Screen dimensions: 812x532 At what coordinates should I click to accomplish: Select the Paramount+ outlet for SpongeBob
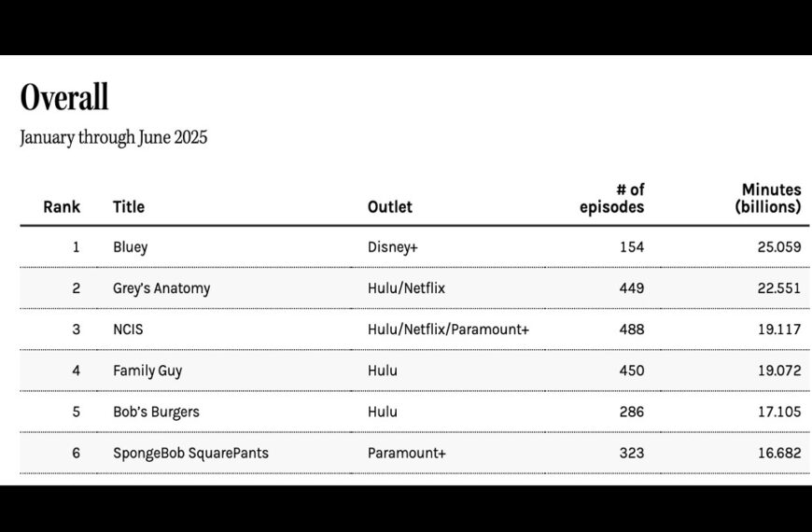(x=407, y=453)
